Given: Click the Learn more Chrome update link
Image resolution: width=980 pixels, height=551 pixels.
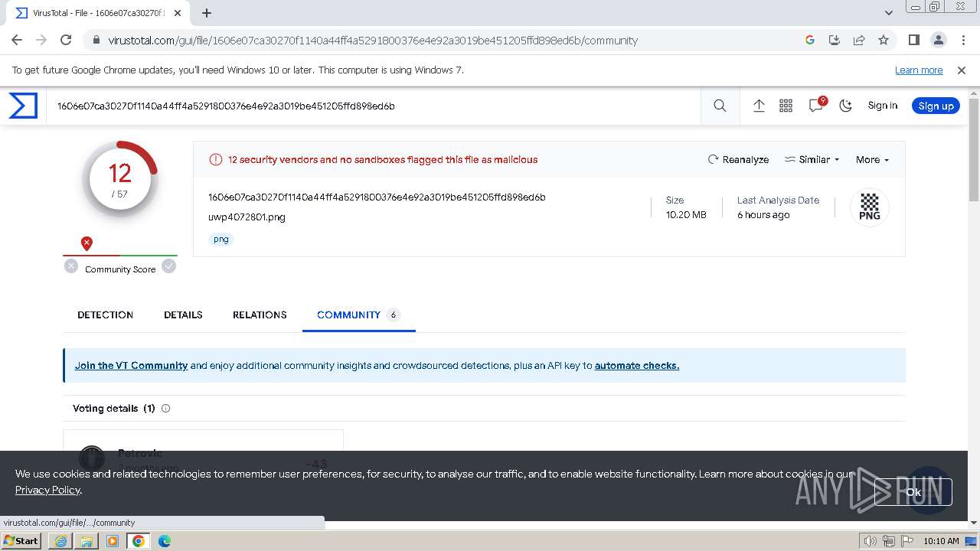Looking at the screenshot, I should (919, 70).
